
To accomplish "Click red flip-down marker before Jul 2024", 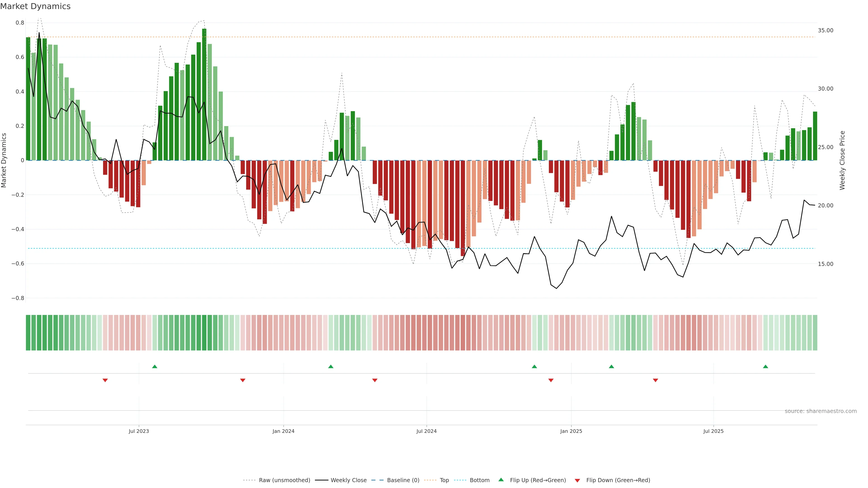I will pyautogui.click(x=375, y=380).
